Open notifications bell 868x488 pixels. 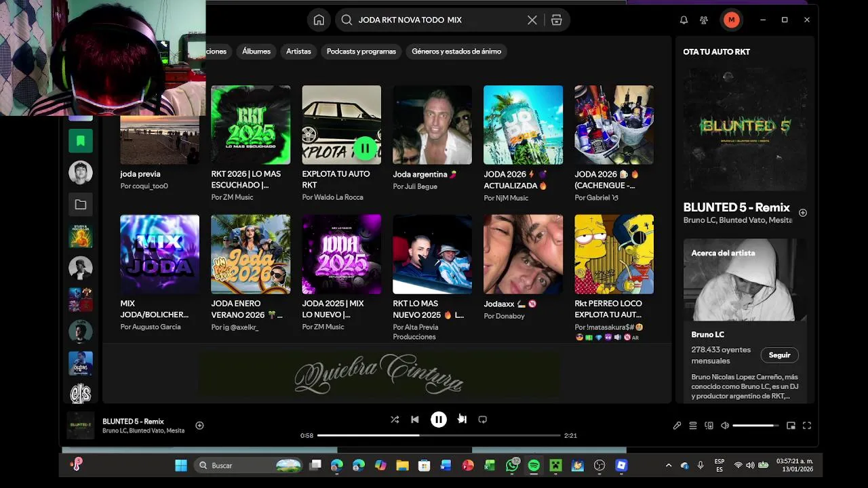click(x=684, y=20)
